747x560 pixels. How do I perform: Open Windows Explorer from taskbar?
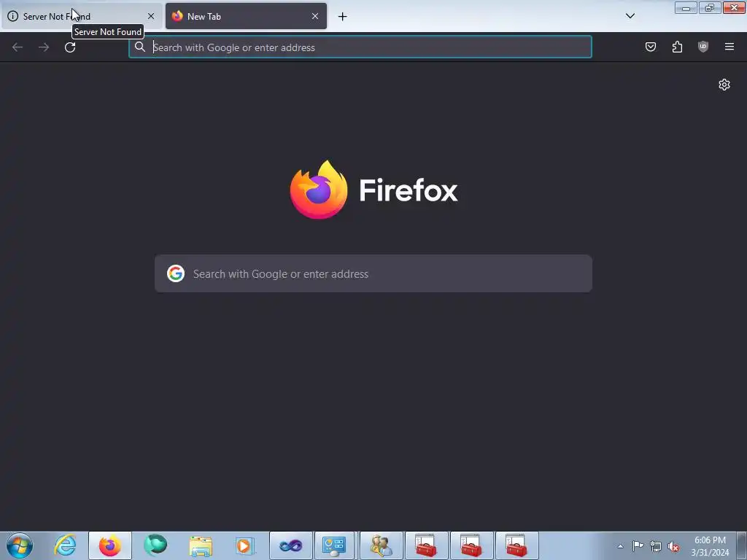[x=201, y=545]
